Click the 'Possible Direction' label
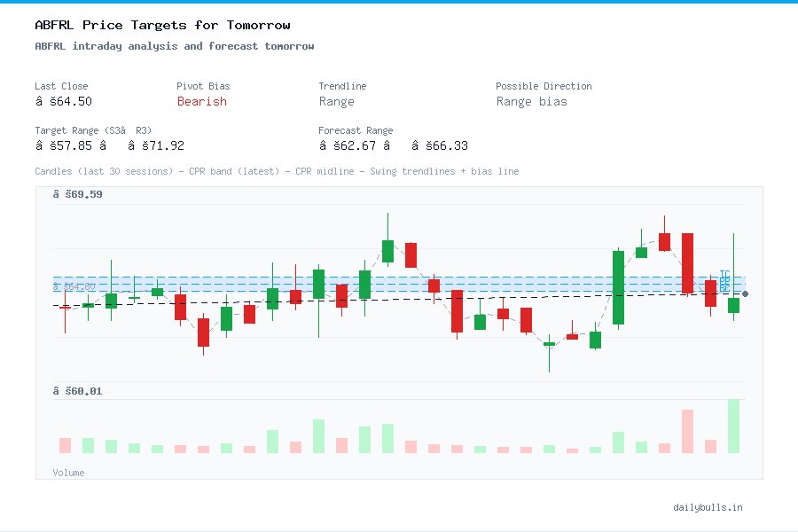798x532 pixels. [x=544, y=86]
